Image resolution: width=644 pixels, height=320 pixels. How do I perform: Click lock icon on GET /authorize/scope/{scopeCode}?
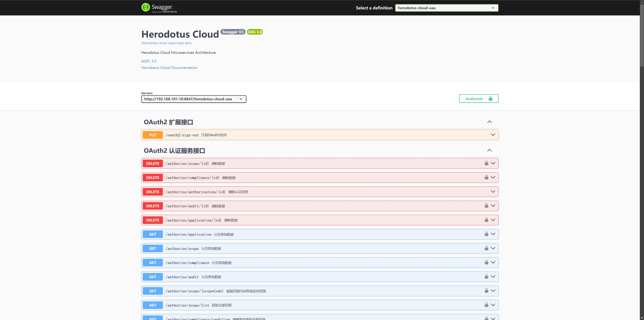(486, 291)
